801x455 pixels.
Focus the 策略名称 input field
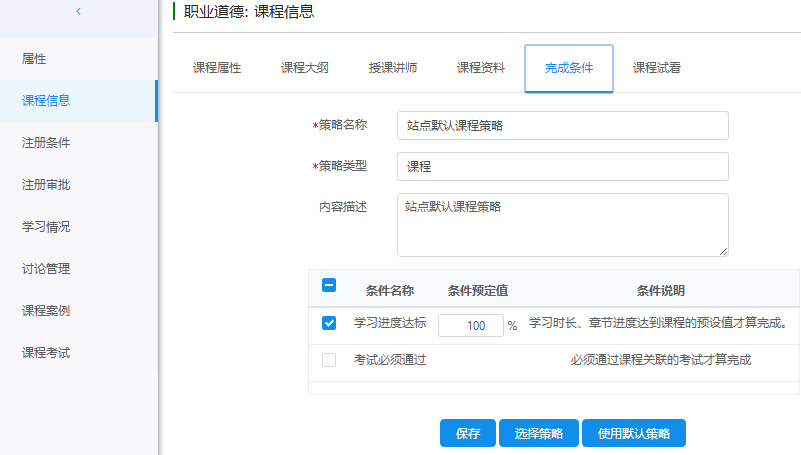(562, 126)
